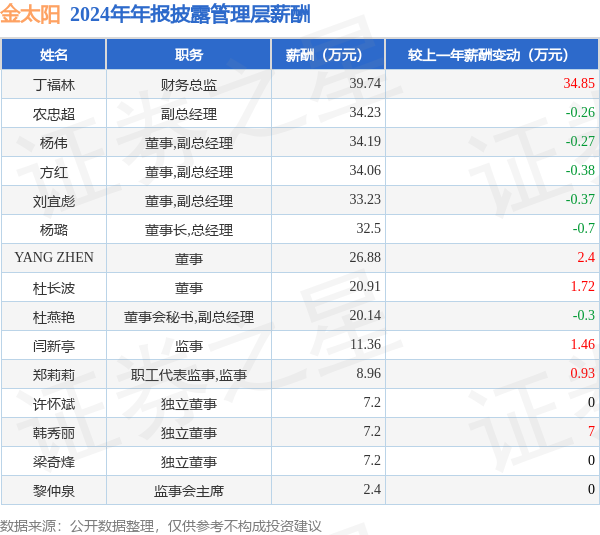Viewport: 600px width, 535px height.
Task: Click salary value 20.91
Action: (365, 286)
